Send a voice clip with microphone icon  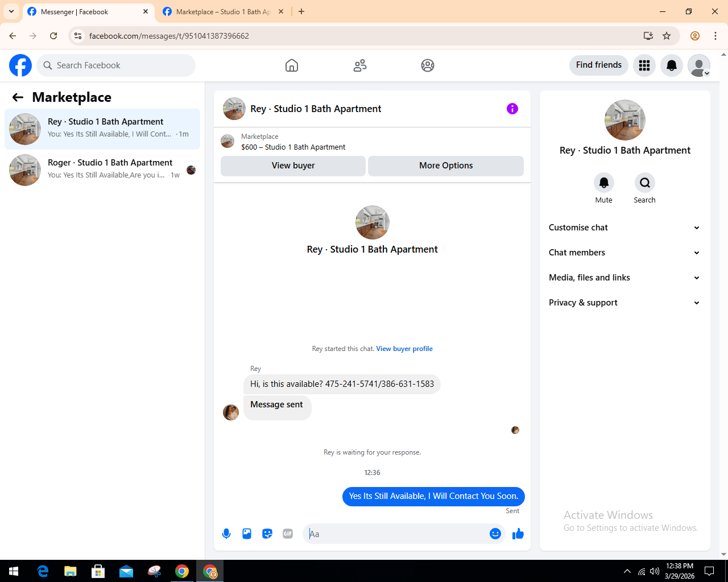(x=226, y=534)
